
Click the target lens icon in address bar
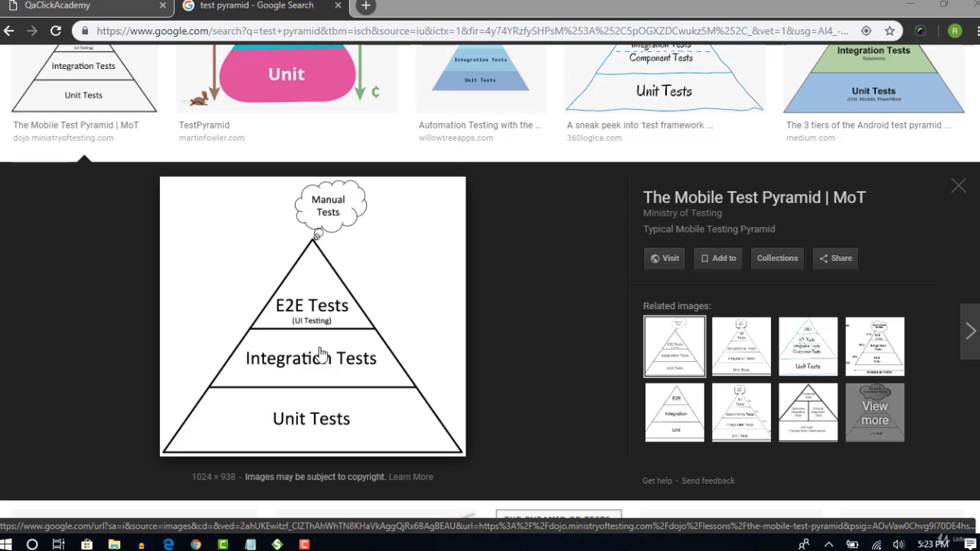(x=866, y=31)
